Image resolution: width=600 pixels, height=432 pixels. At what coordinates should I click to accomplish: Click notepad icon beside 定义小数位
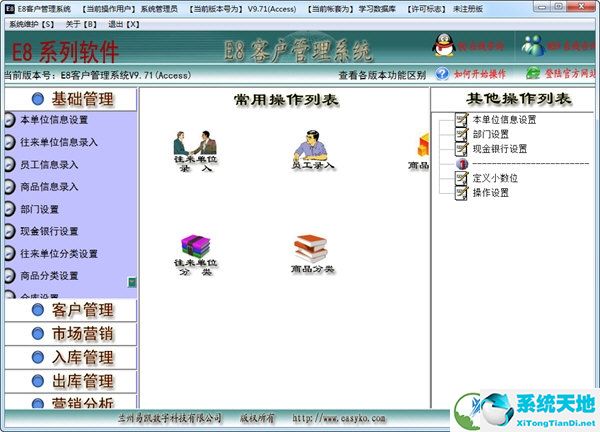coord(461,178)
